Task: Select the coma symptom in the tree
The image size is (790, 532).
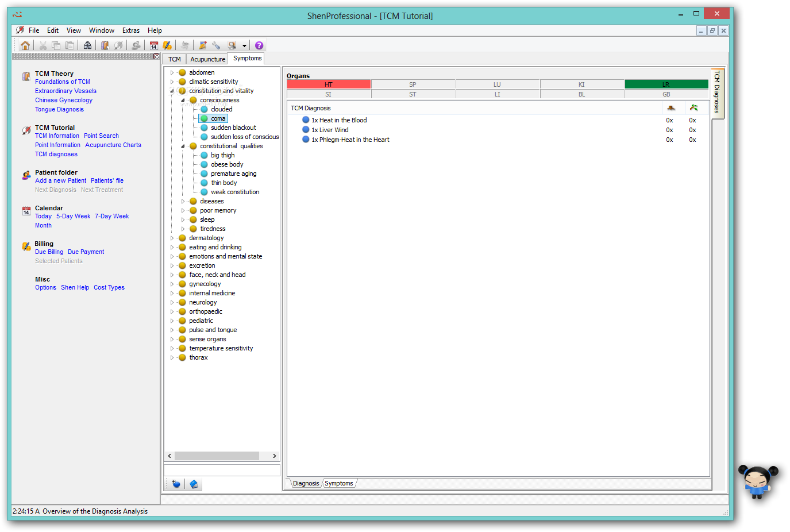Action: [x=218, y=118]
